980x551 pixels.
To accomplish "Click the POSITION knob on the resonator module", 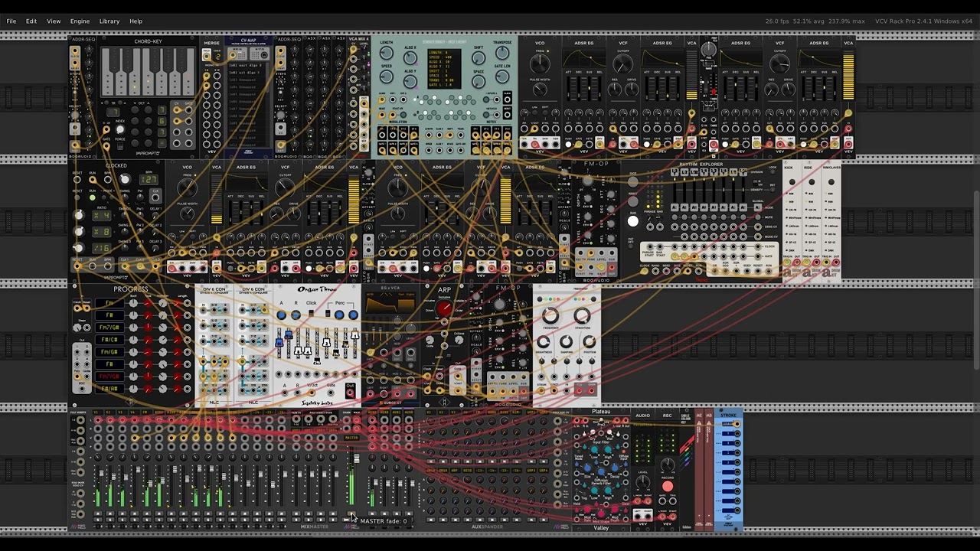I will click(590, 343).
